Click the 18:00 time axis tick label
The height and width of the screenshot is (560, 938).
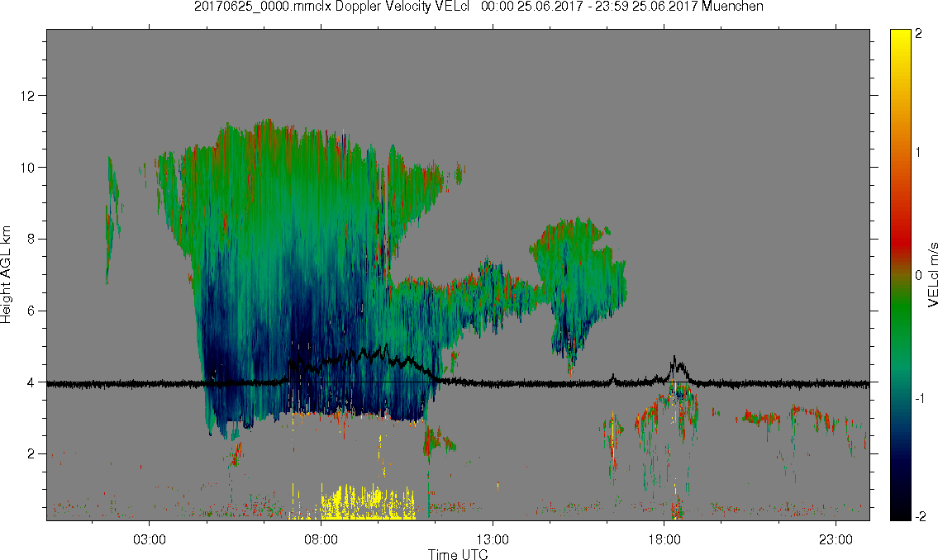664,539
